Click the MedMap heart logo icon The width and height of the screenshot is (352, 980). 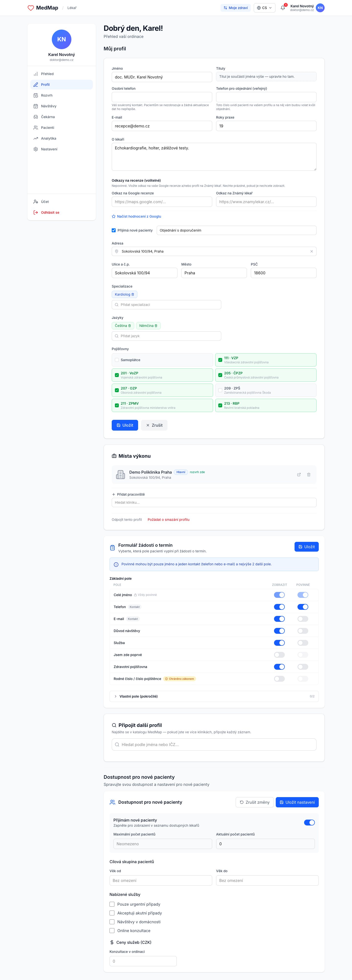[31, 8]
